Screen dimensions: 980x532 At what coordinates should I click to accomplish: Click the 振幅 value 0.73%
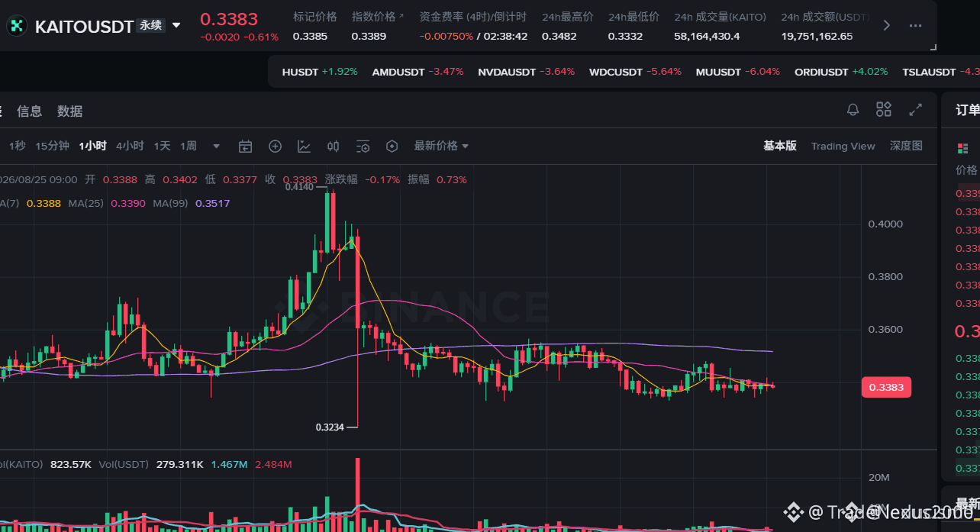452,179
